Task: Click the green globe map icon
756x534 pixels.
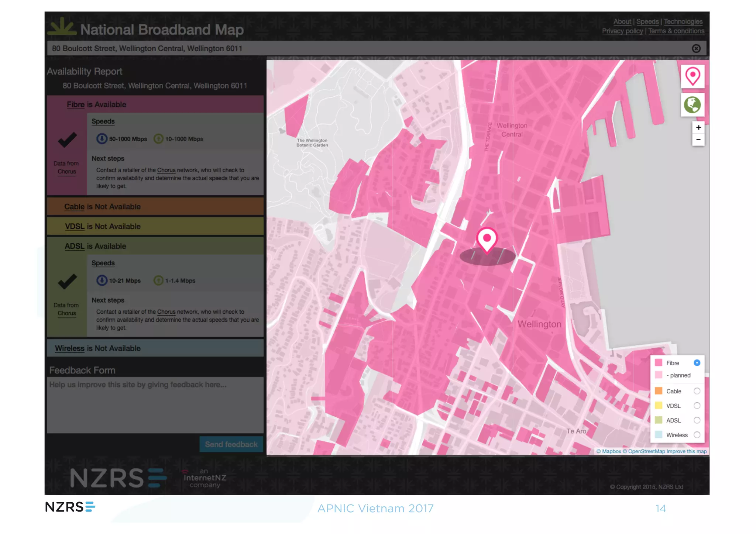Action: coord(692,105)
